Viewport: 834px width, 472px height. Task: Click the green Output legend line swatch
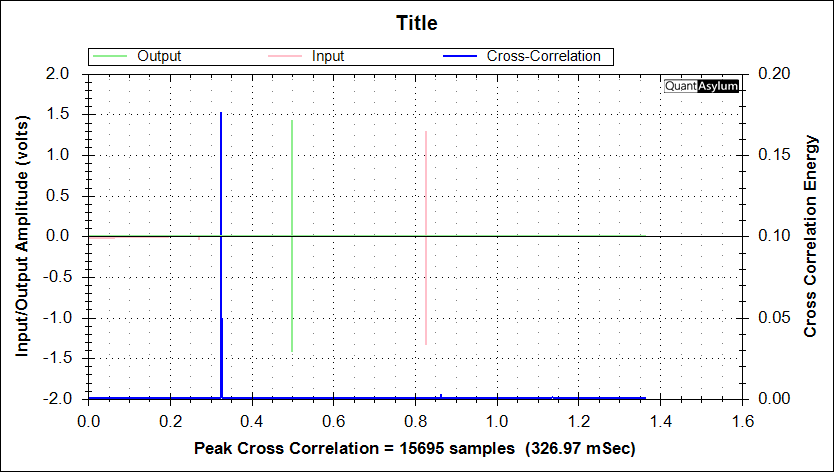click(x=110, y=56)
